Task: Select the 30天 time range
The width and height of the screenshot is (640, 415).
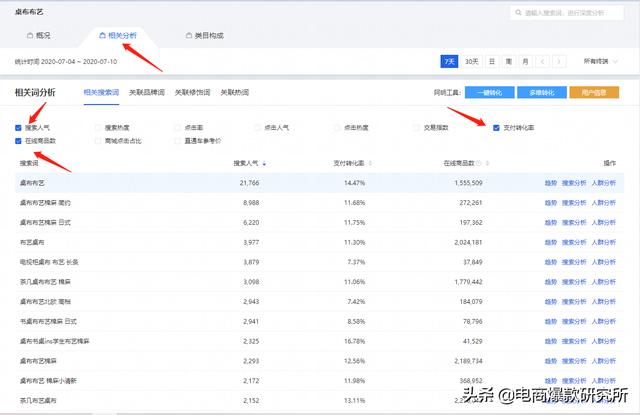Action: [x=470, y=61]
